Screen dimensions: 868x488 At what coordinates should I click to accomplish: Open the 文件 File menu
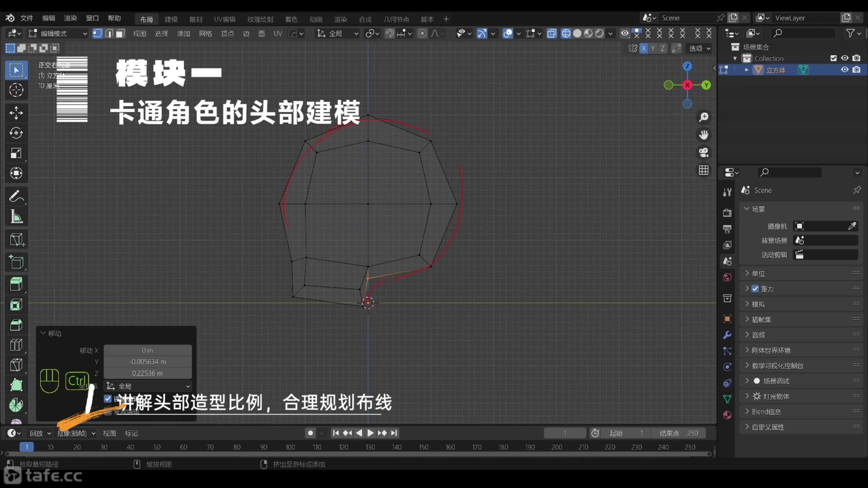(26, 18)
